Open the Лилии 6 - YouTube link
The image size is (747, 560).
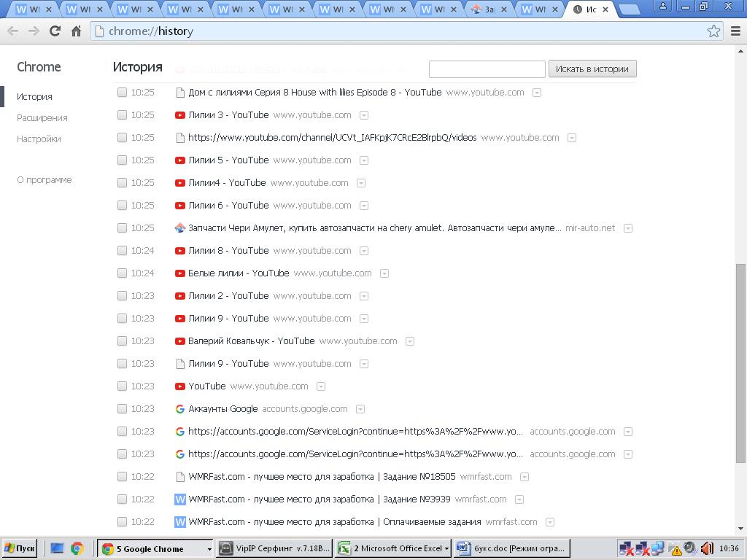point(228,206)
